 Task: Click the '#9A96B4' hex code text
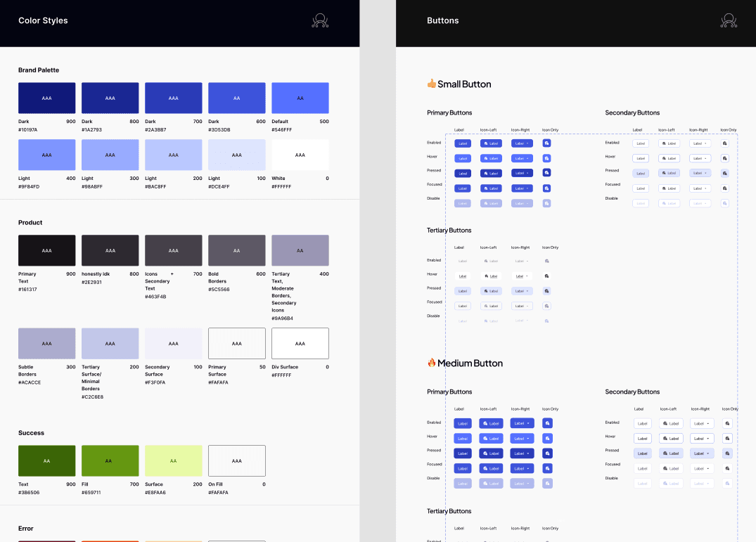point(282,318)
